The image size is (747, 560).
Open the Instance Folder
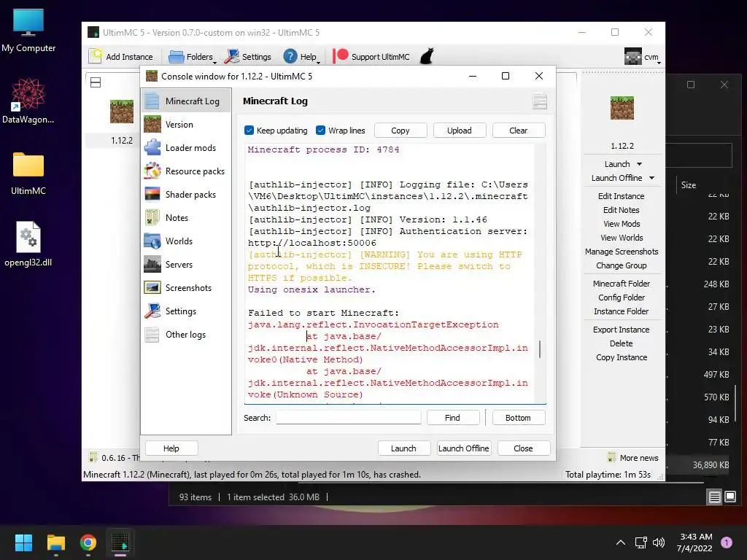click(x=622, y=311)
